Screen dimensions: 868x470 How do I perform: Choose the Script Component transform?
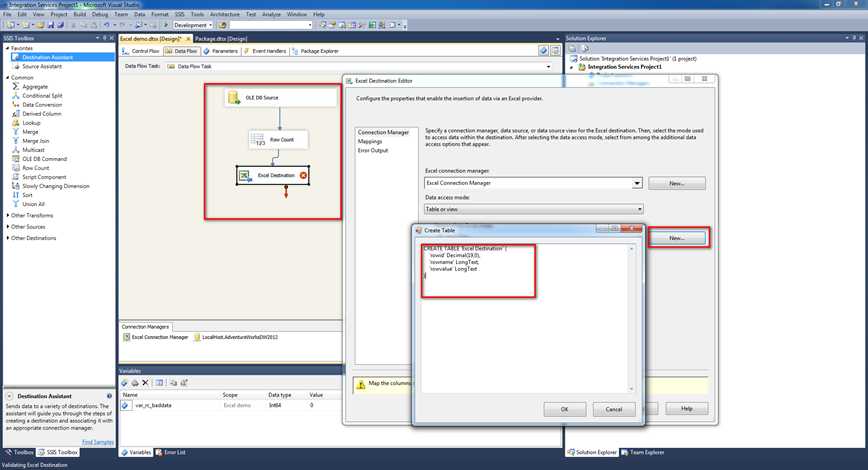tap(44, 177)
